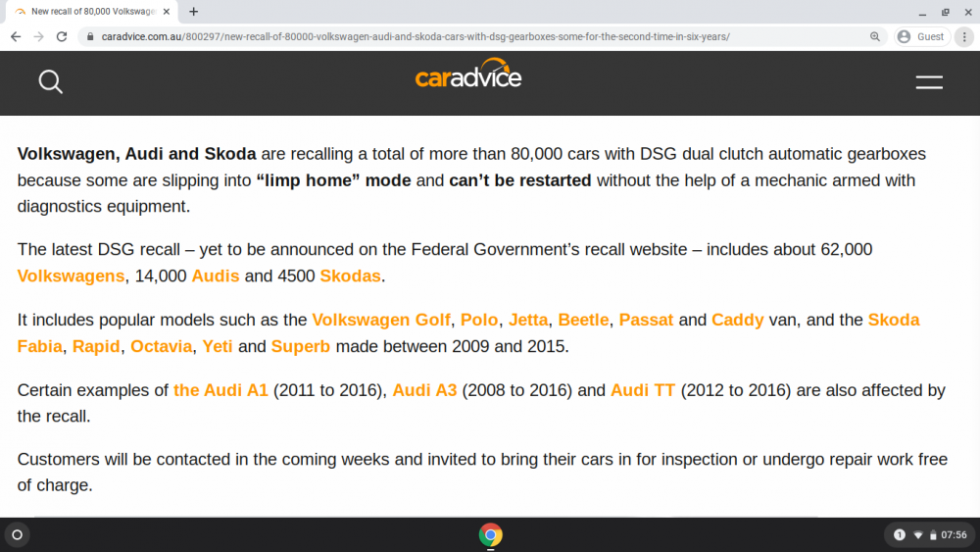Follow the 'Skodas' link
This screenshot has height=552, width=980.
(350, 276)
